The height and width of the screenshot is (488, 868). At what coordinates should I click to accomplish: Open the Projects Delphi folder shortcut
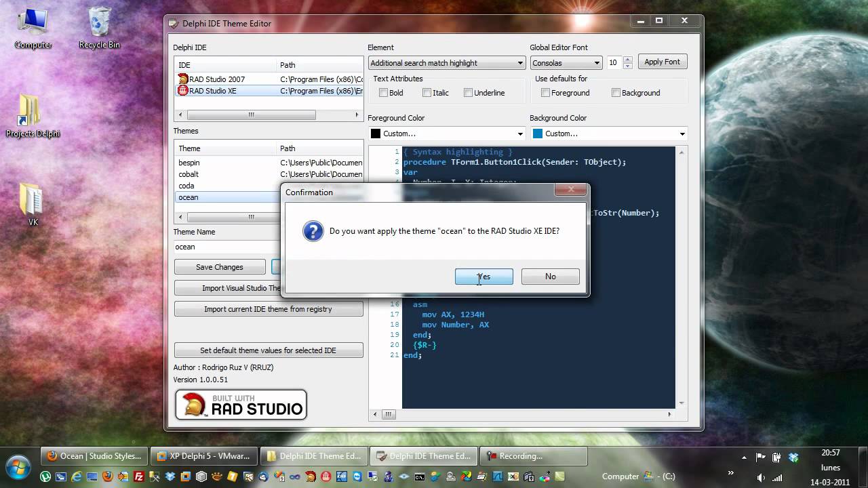click(33, 117)
